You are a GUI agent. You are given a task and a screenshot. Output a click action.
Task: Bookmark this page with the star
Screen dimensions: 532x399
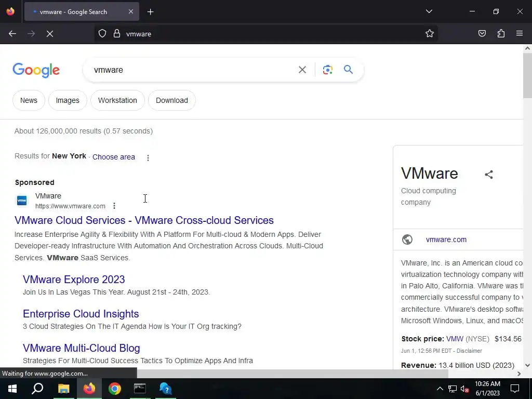click(x=430, y=34)
